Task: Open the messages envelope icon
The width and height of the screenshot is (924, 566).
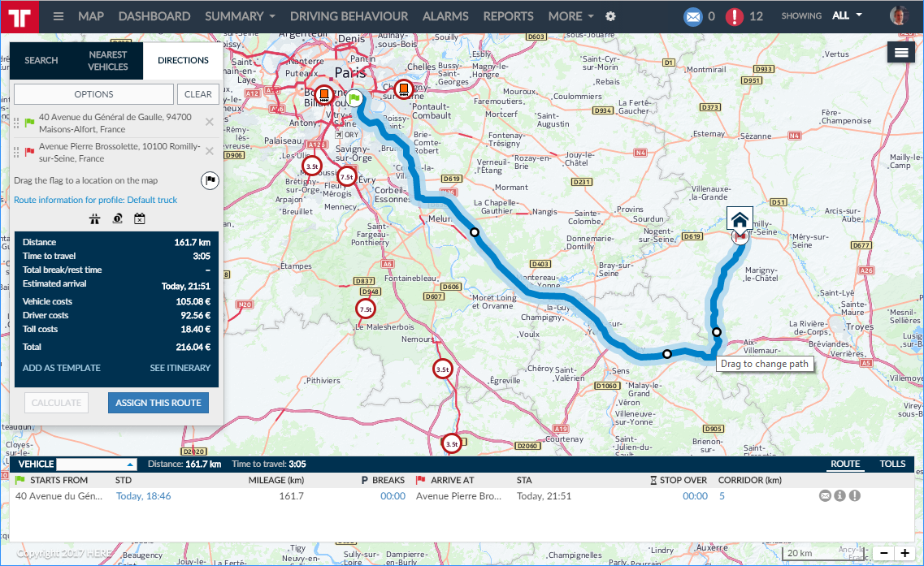Action: (x=692, y=16)
